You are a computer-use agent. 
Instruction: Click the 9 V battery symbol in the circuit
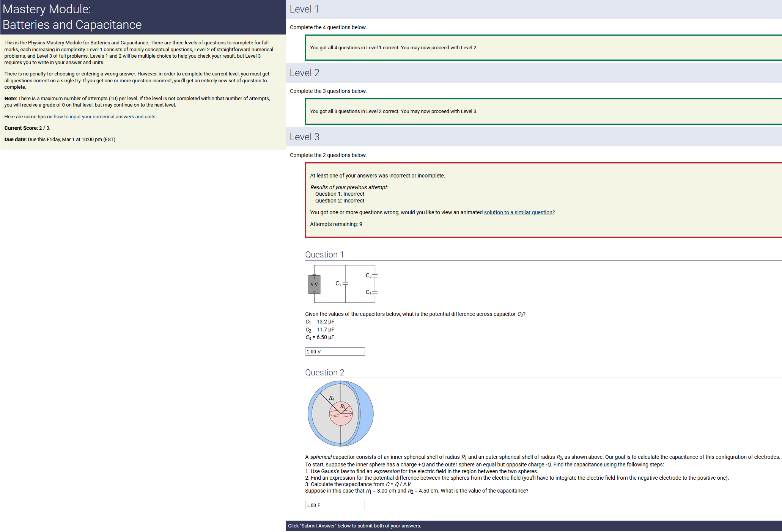[314, 284]
